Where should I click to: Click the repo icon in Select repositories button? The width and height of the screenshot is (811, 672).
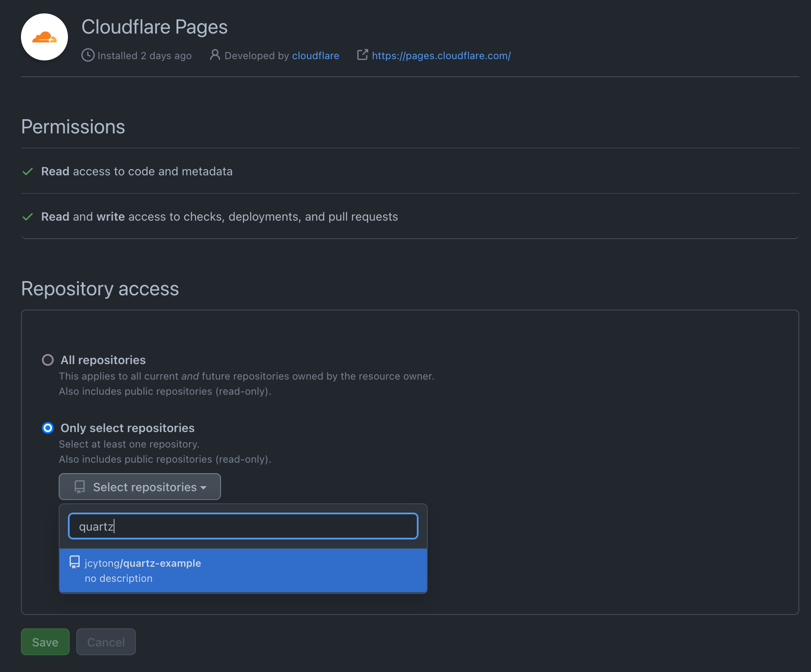coord(80,487)
